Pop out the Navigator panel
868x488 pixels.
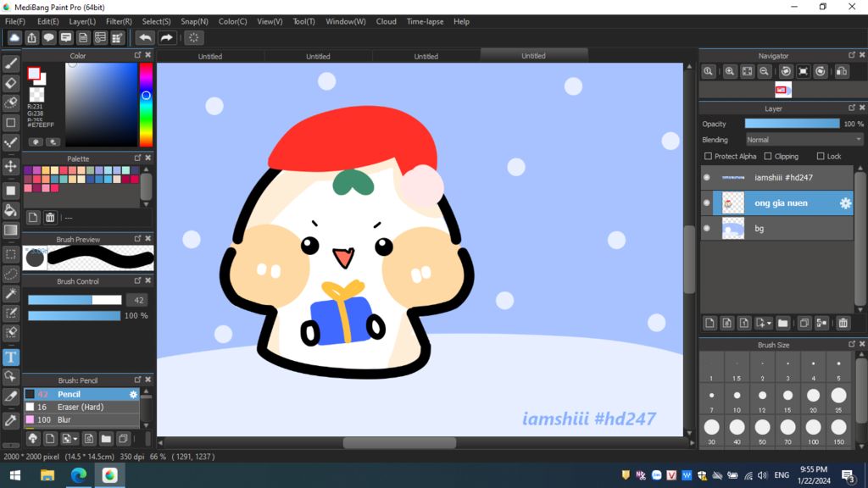coord(851,55)
